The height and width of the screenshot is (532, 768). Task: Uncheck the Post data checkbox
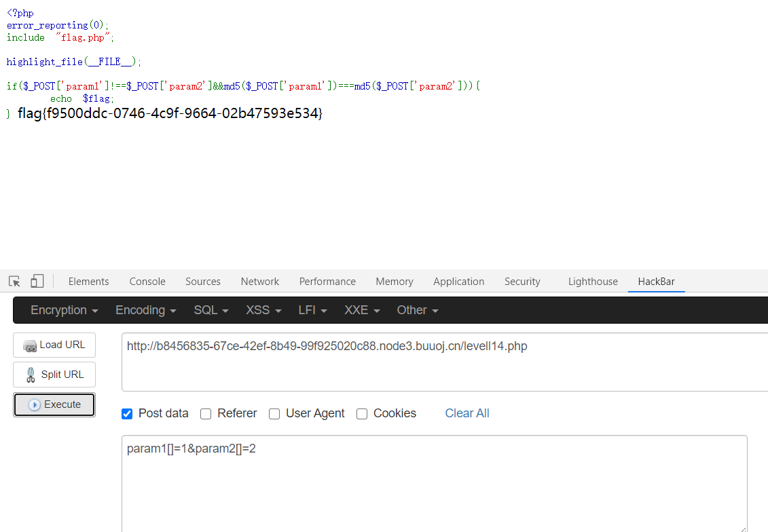pyautogui.click(x=127, y=413)
